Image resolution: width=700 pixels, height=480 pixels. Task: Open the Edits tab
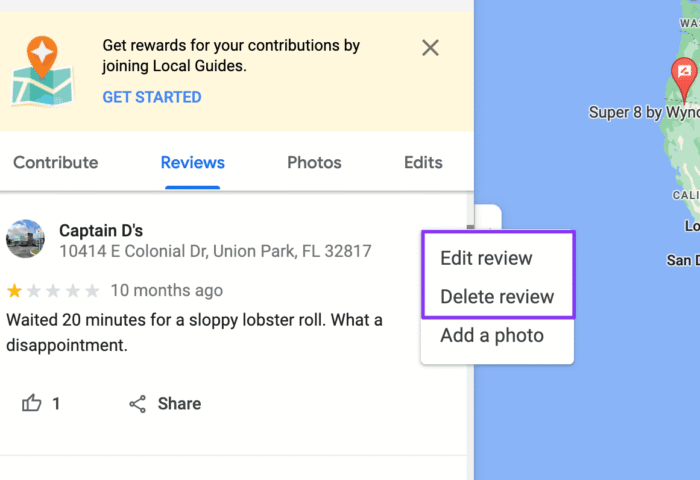click(x=423, y=163)
